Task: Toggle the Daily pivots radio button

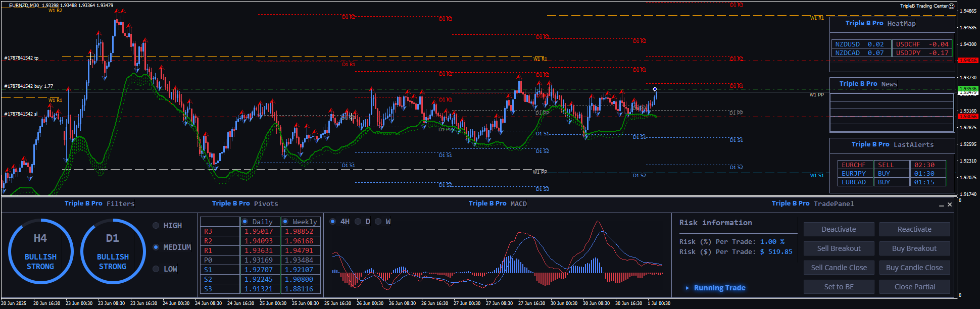Action: coord(245,222)
